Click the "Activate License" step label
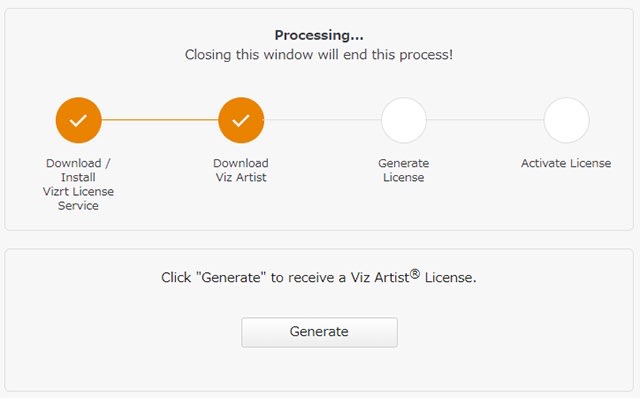The image size is (640, 398). click(x=566, y=163)
